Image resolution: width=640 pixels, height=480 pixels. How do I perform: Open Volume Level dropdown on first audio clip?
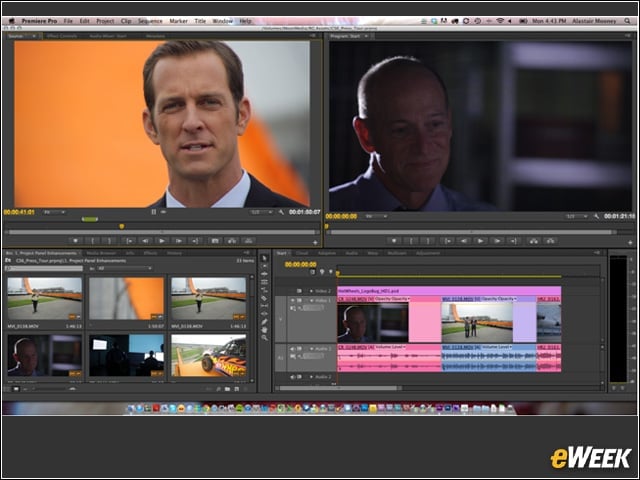click(391, 347)
